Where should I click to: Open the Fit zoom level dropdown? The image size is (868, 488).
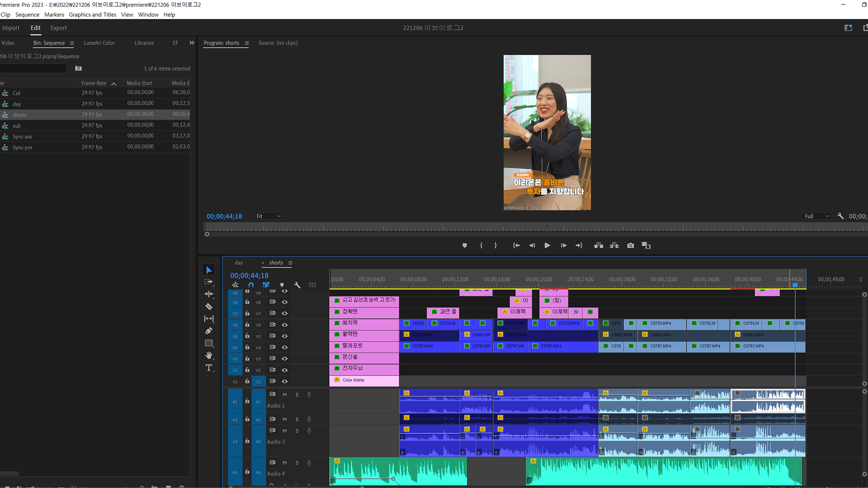pyautogui.click(x=269, y=216)
